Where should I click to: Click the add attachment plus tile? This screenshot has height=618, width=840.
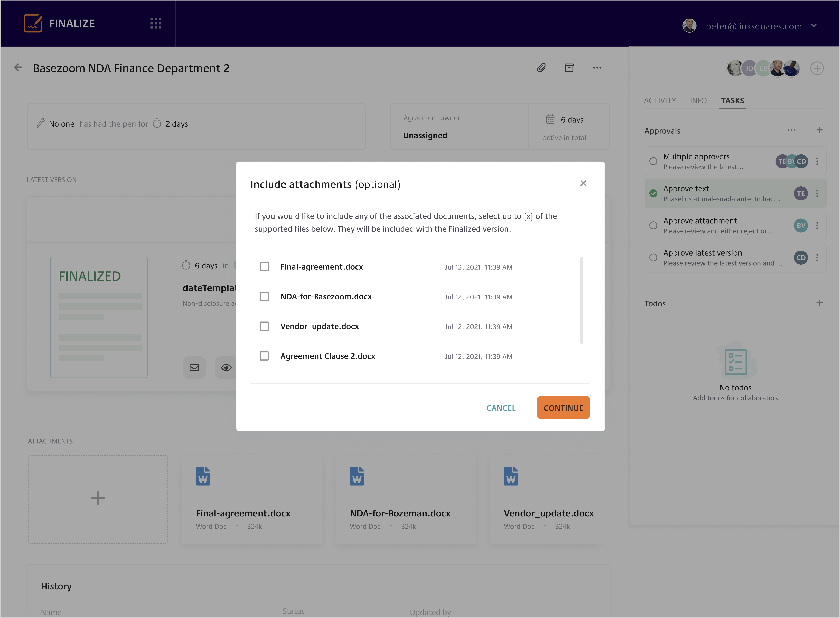98,499
